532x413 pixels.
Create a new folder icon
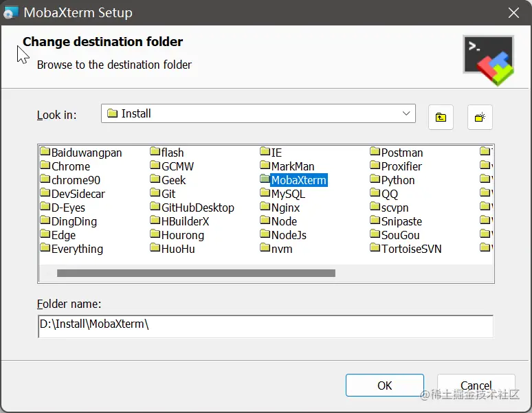coord(480,118)
